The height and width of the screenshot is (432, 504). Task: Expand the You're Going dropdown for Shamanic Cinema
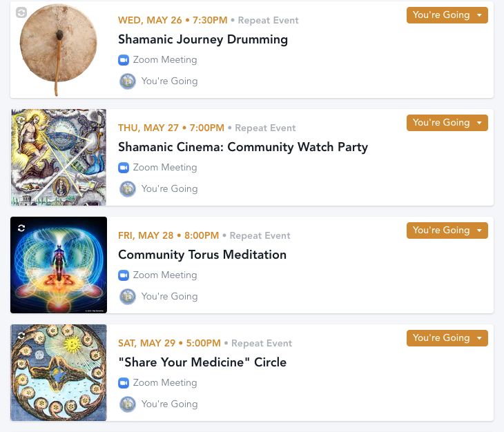point(447,123)
